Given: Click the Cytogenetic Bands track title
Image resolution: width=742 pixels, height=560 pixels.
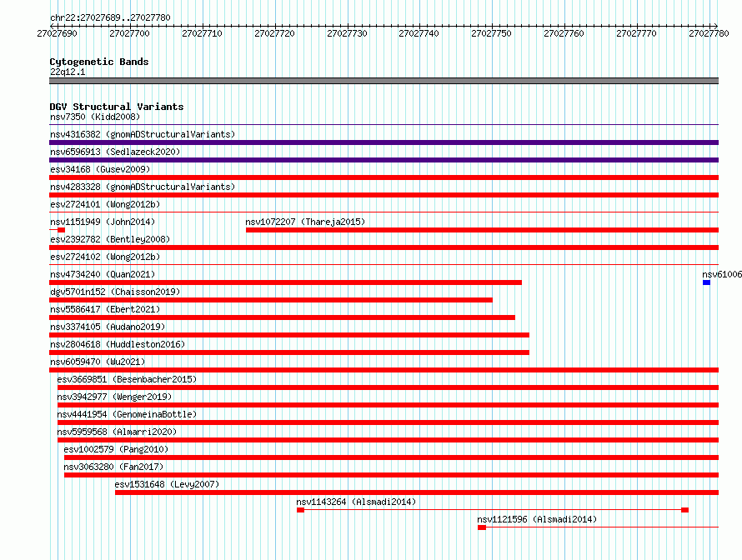Looking at the screenshot, I should pos(99,62).
